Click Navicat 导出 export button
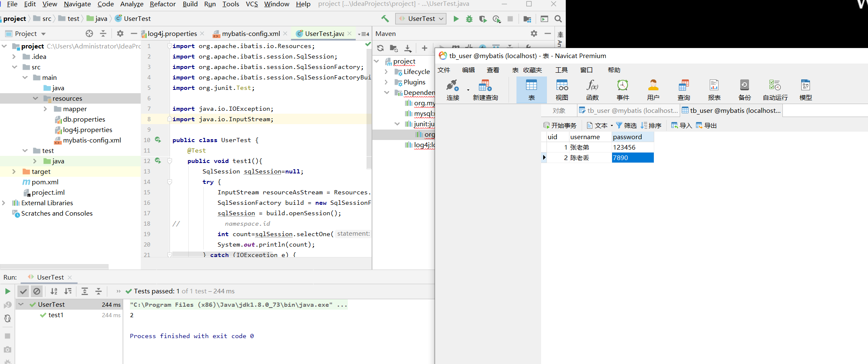 tap(706, 125)
